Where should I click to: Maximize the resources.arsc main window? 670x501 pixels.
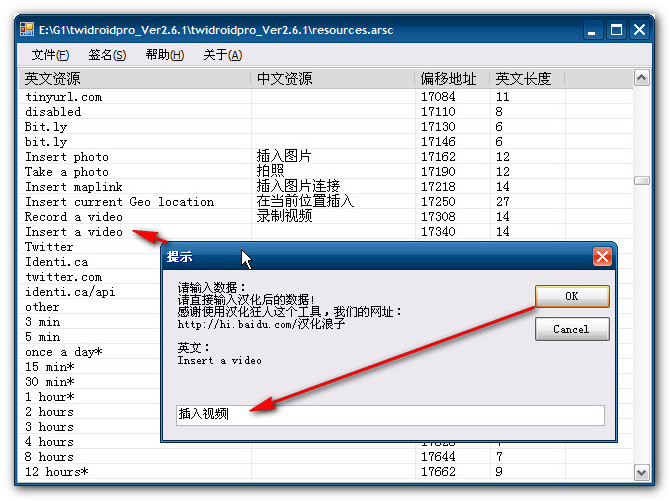click(x=616, y=30)
